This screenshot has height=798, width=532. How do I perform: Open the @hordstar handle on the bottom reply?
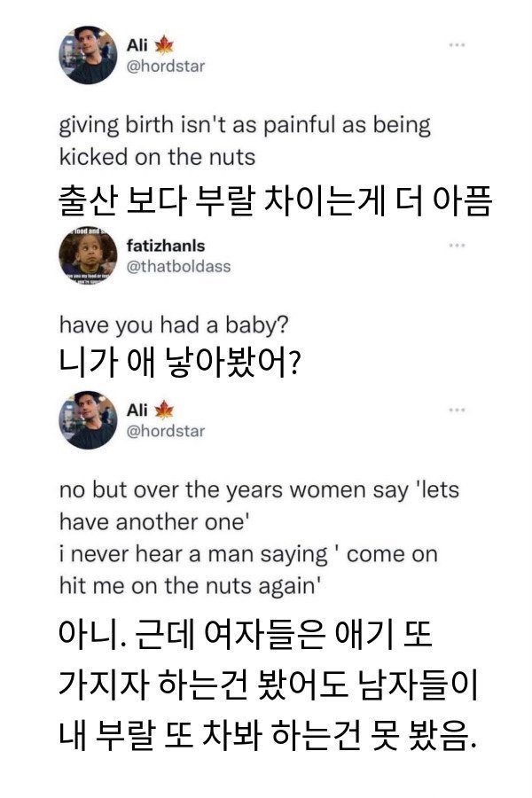click(x=166, y=431)
